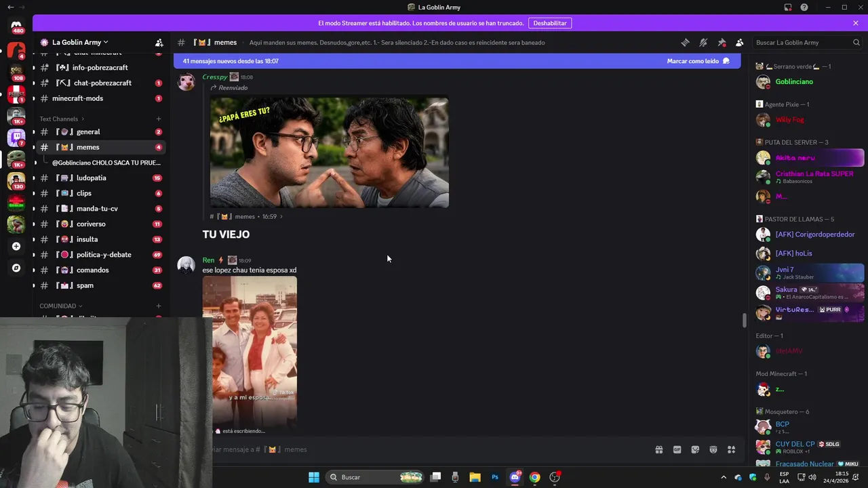This screenshot has height=488, width=868.
Task: Create channel in COMUNIDAD category
Action: tap(159, 306)
